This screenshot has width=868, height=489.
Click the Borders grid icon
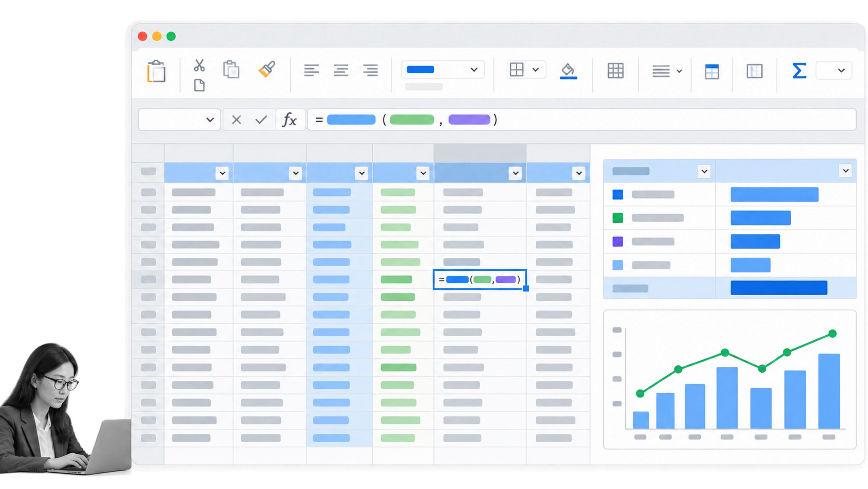click(x=517, y=70)
